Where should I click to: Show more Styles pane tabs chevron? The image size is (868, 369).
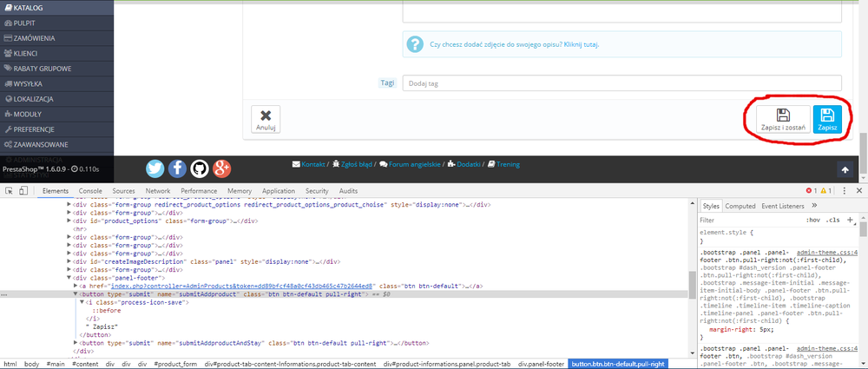point(814,206)
